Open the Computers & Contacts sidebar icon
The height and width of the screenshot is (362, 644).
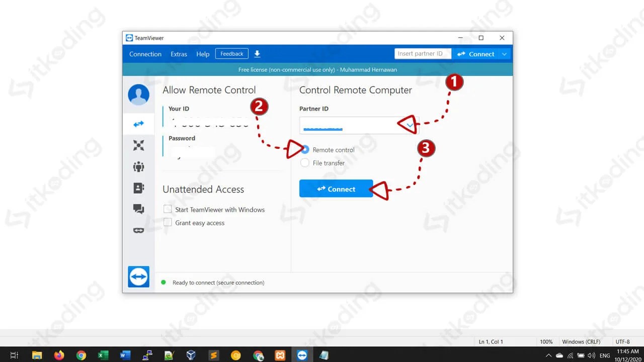pos(138,188)
